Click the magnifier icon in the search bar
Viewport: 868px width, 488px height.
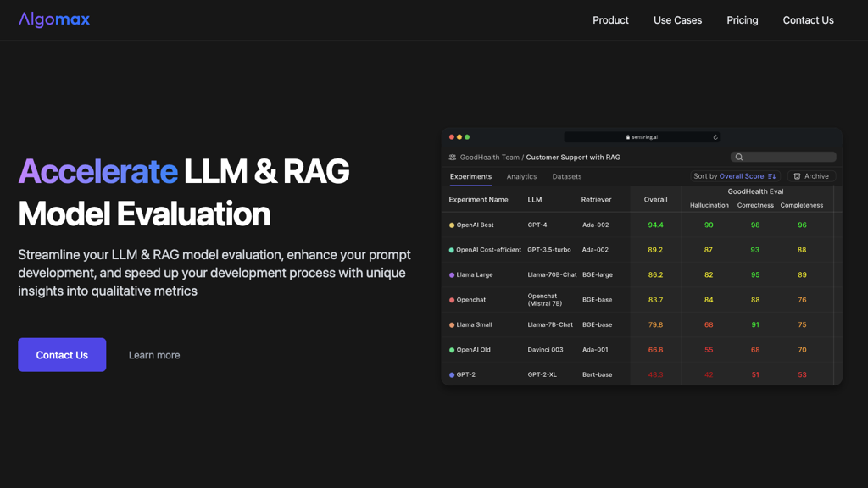[739, 157]
